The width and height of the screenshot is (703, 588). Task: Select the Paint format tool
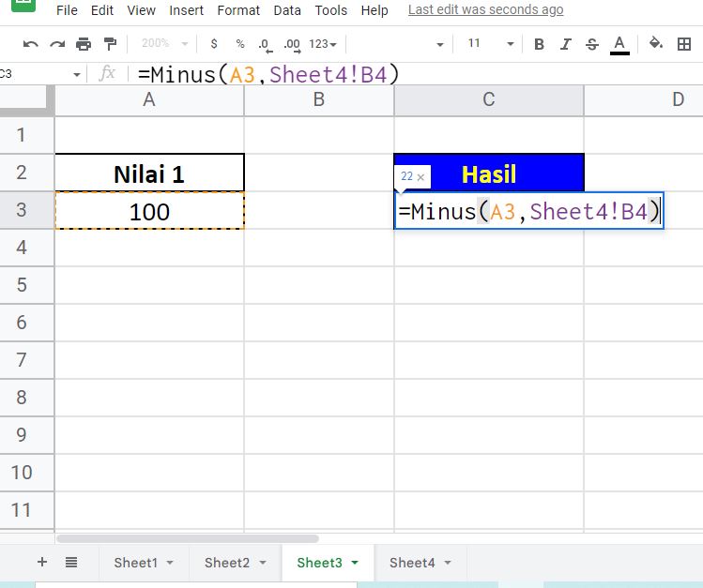point(110,44)
